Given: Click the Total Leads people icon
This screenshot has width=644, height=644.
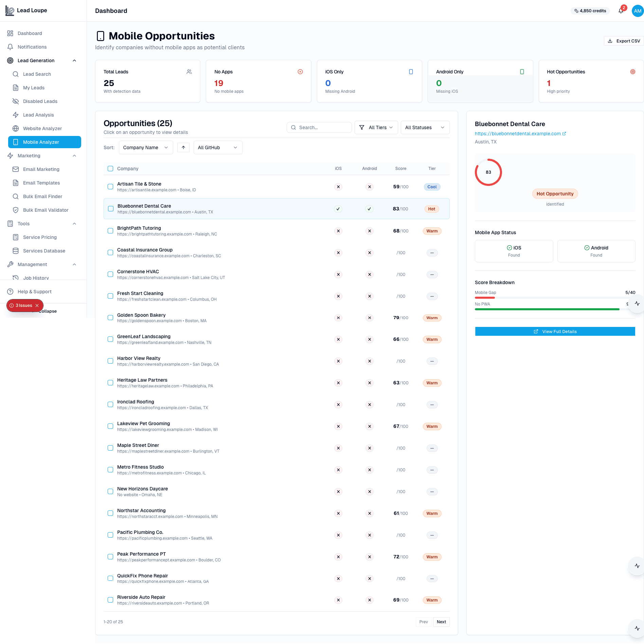Looking at the screenshot, I should 189,72.
